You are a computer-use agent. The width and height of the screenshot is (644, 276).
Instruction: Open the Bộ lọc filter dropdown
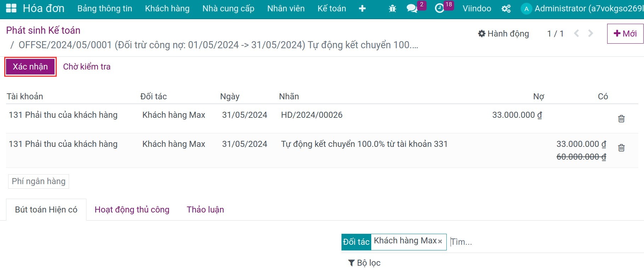(364, 263)
